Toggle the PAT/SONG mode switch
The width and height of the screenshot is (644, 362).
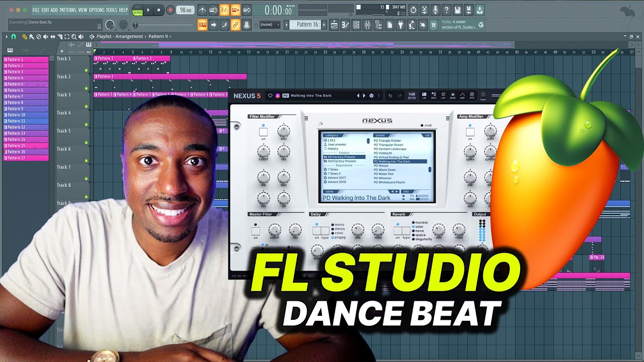click(x=137, y=10)
